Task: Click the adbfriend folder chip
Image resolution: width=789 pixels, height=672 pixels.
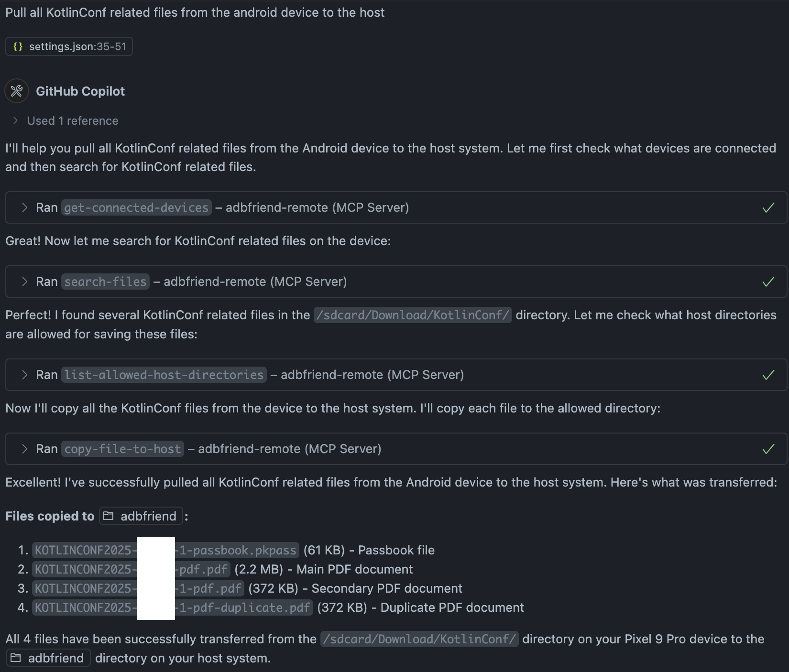Action: 141,516
